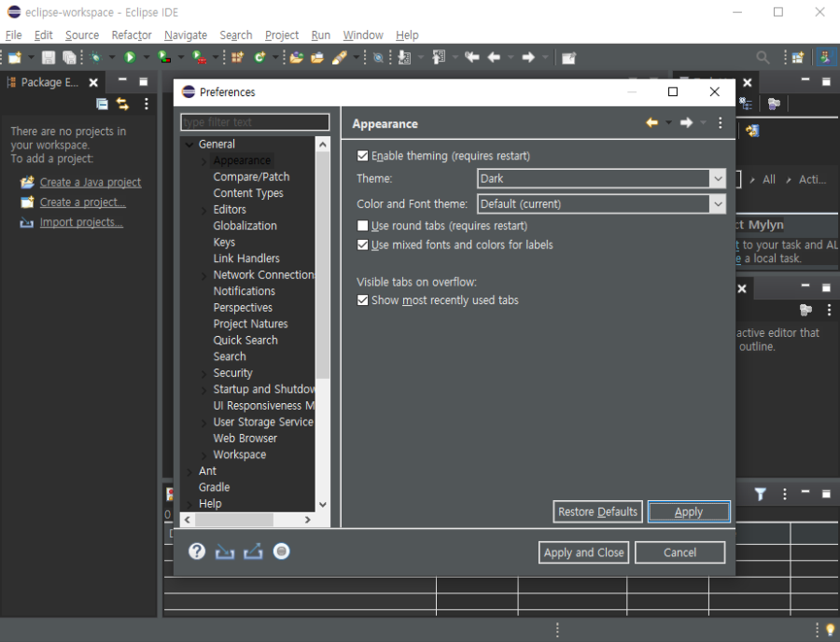The width and height of the screenshot is (840, 642).
Task: Open dropdown arrow beside New icon
Action: [x=31, y=57]
